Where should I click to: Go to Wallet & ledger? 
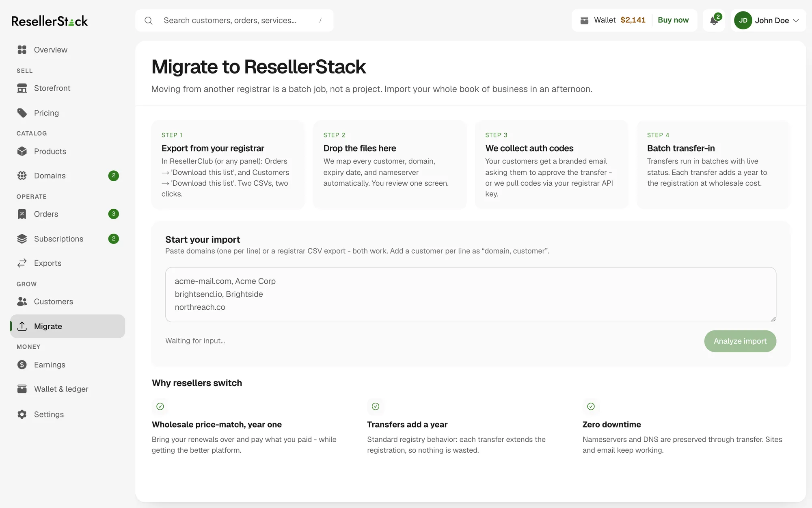(x=67, y=389)
